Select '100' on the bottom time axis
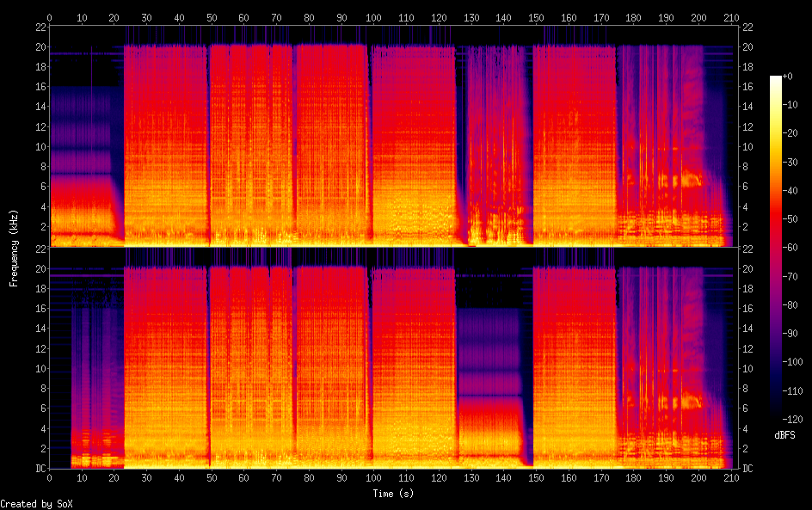The image size is (812, 510). 374,478
